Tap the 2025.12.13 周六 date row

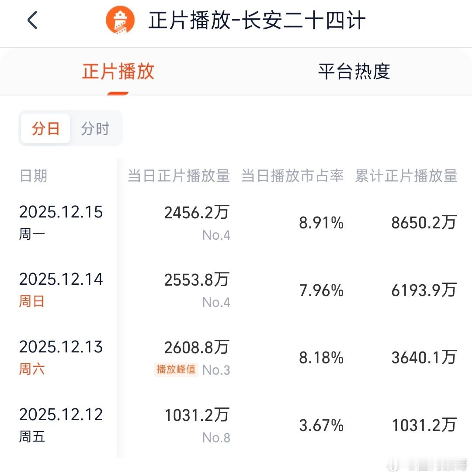coord(61,357)
